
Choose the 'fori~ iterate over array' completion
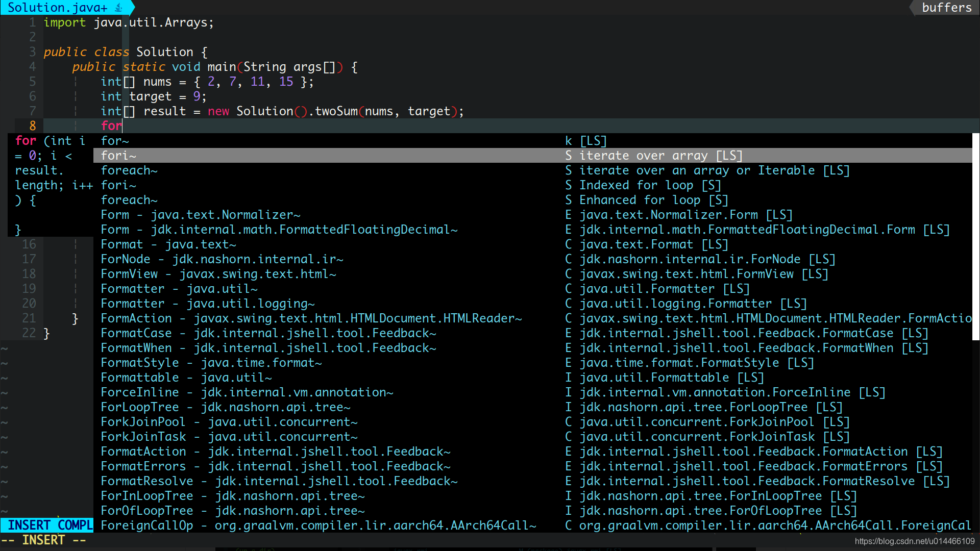(x=533, y=156)
